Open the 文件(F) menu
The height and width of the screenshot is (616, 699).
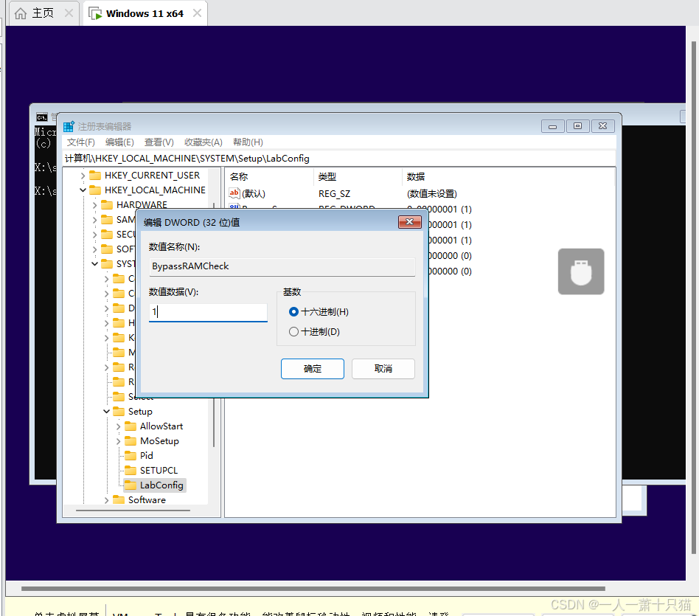80,142
